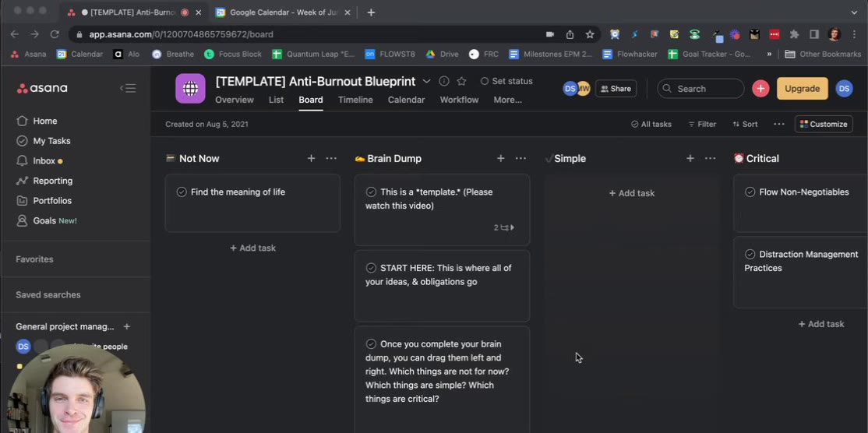This screenshot has height=433, width=868.
Task: Click the red quick-add plus button
Action: (760, 89)
